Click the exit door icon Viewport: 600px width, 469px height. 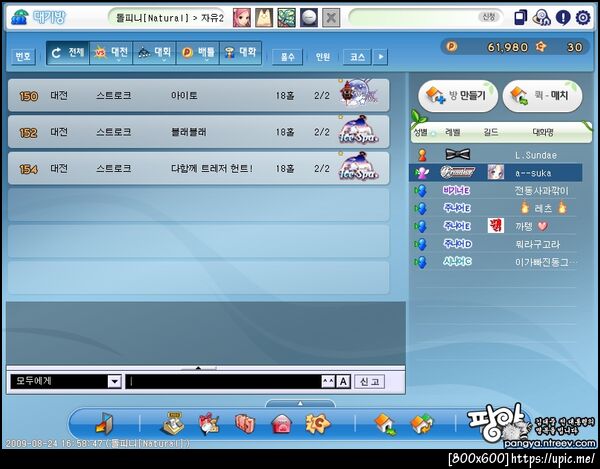[x=104, y=423]
